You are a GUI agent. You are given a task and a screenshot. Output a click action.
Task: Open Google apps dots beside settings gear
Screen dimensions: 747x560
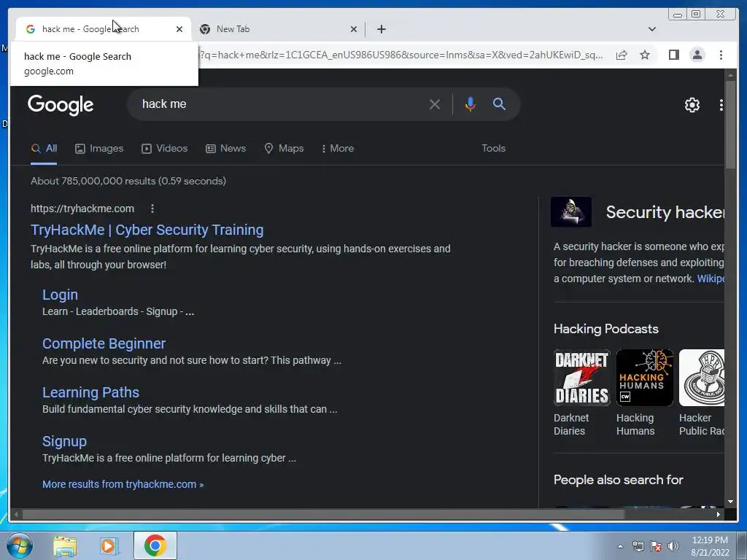tap(721, 105)
